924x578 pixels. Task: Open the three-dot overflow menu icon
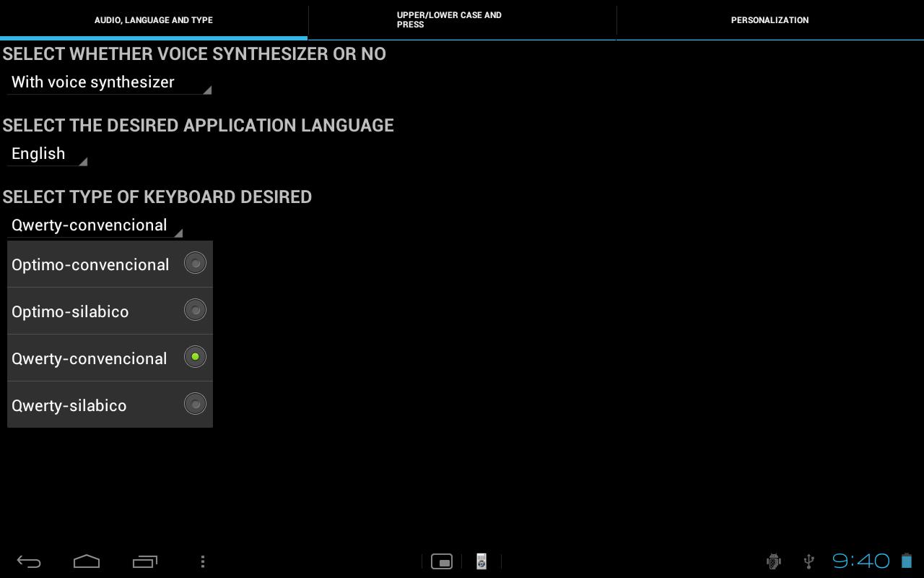(203, 561)
